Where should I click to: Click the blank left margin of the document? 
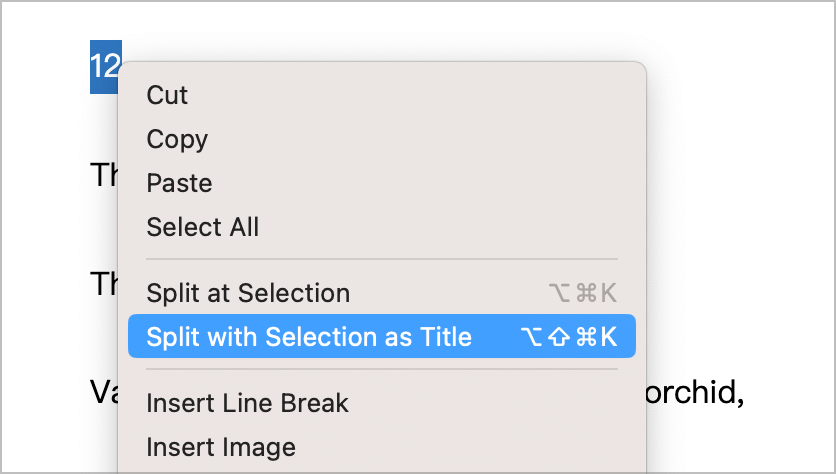tap(45, 240)
